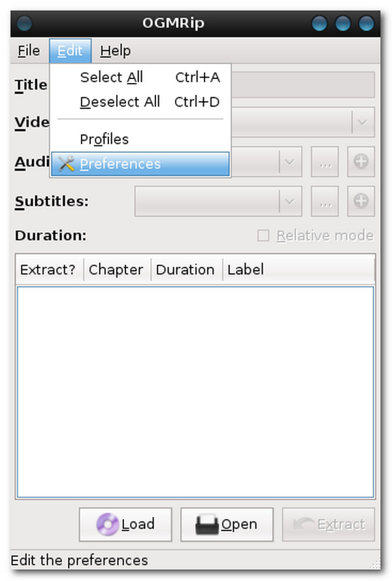The width and height of the screenshot is (392, 581).
Task: Sort by the Chapter column header
Action: [116, 270]
